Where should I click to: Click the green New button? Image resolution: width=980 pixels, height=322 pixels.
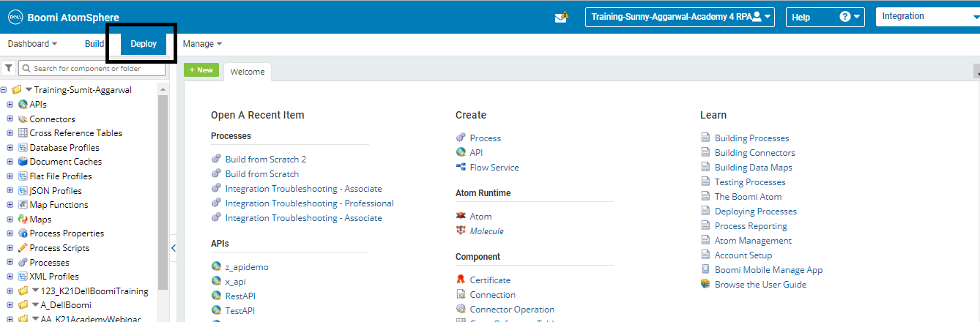201,70
